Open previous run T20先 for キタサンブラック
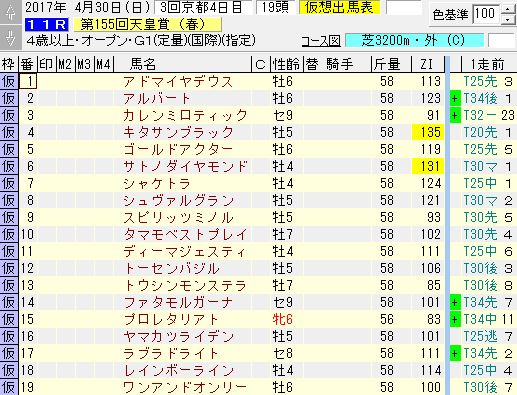This screenshot has width=517, height=395. 480,133
